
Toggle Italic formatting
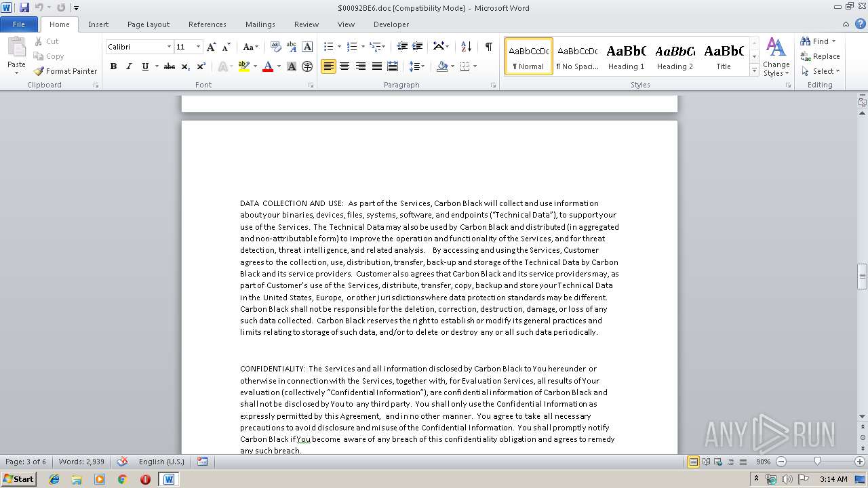point(129,66)
